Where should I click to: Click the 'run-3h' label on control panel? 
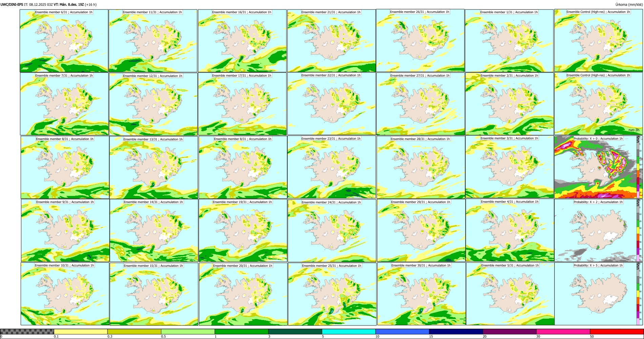tap(634, 130)
